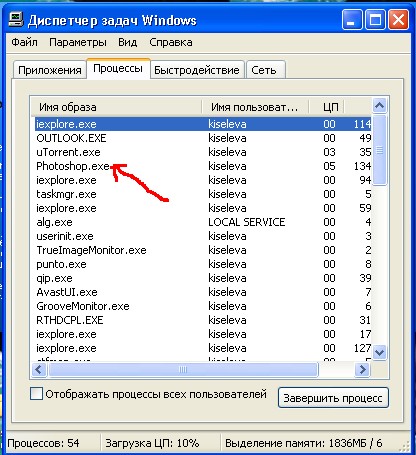Click the vertical scrollbar up arrow

click(380, 106)
